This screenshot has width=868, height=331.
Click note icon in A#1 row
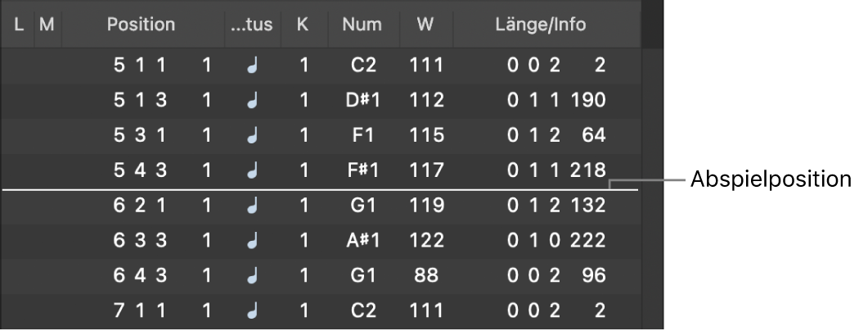pos(253,241)
